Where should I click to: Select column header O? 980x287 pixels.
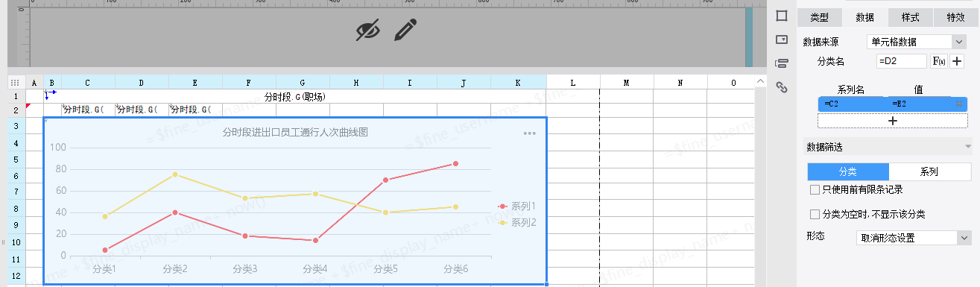[x=733, y=82]
